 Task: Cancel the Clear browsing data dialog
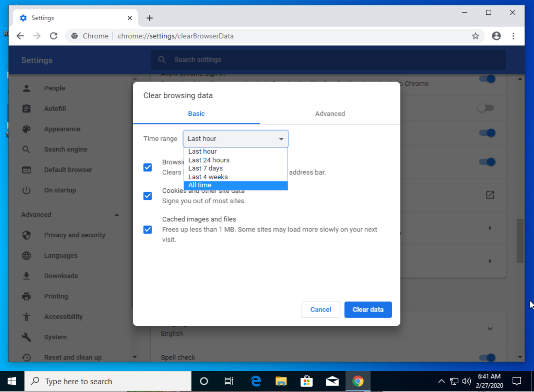pos(321,309)
